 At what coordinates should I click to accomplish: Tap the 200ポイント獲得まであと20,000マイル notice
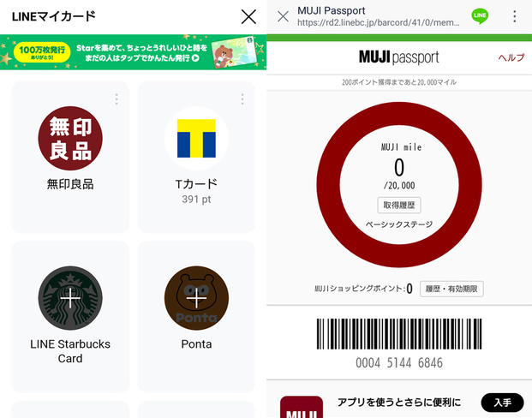pyautogui.click(x=399, y=82)
